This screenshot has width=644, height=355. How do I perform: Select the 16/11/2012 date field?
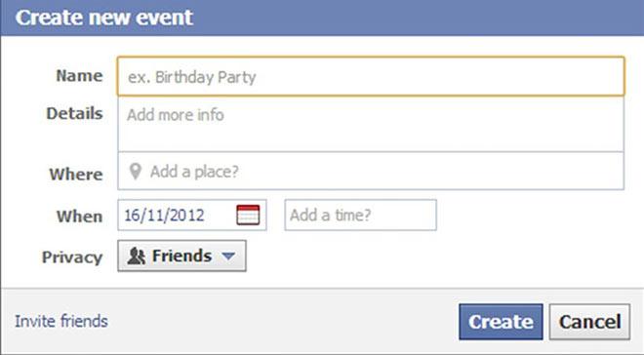coord(192,216)
